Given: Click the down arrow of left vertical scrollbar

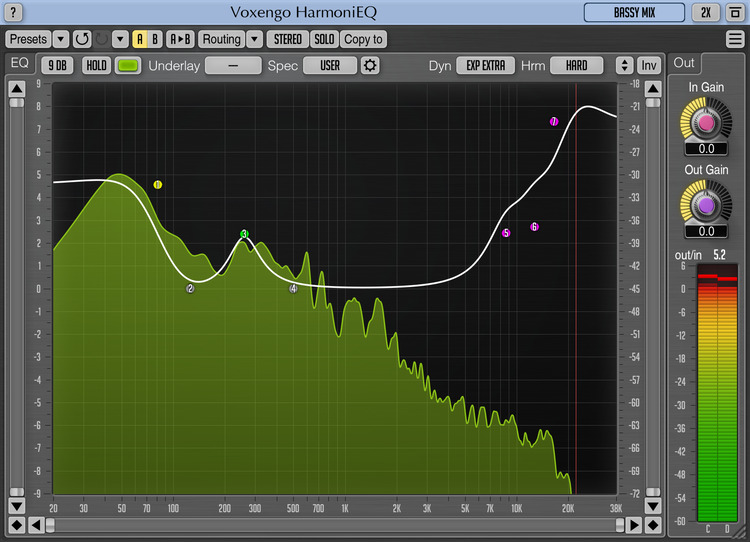Looking at the screenshot, I should 17,506.
